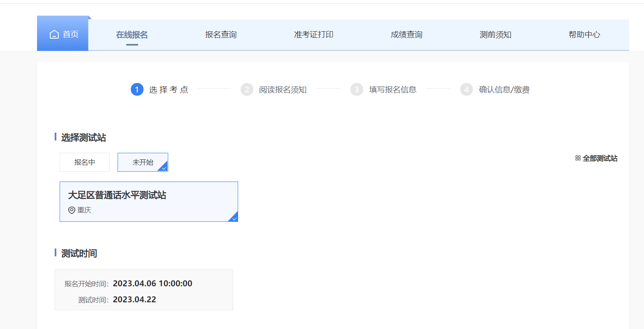Click the location pin icon next to 重庆
Image resolution: width=644 pixels, height=329 pixels.
point(72,210)
